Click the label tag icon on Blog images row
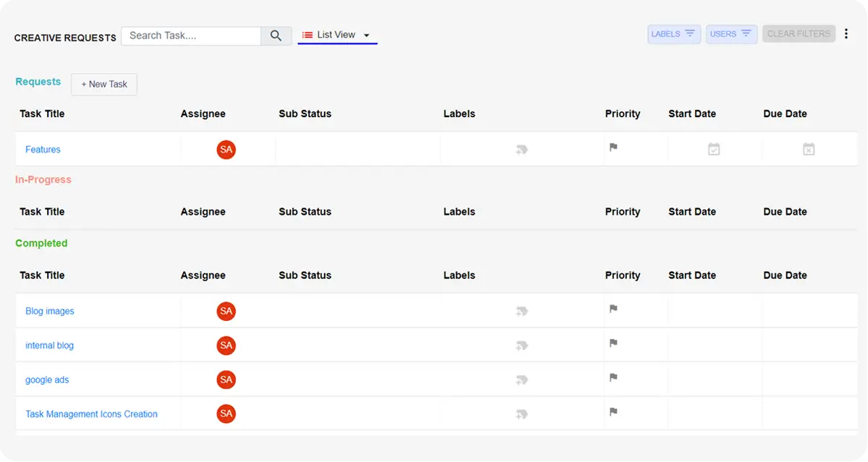 [522, 311]
